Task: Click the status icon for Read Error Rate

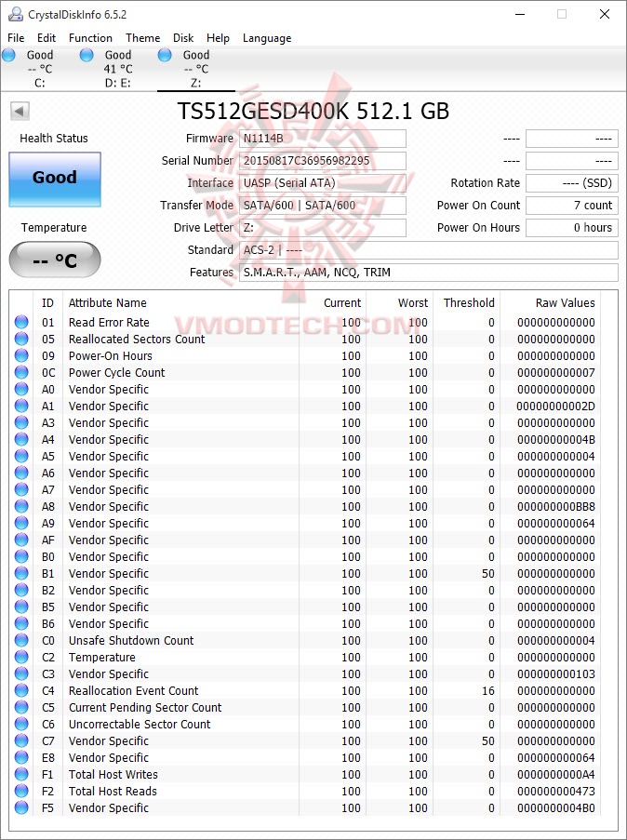Action: pos(21,322)
